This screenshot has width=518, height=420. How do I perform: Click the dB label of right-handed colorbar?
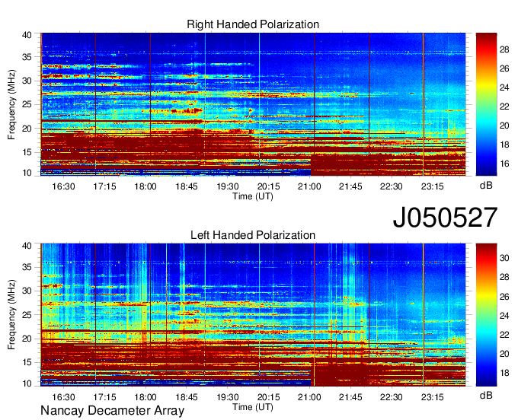(x=486, y=185)
